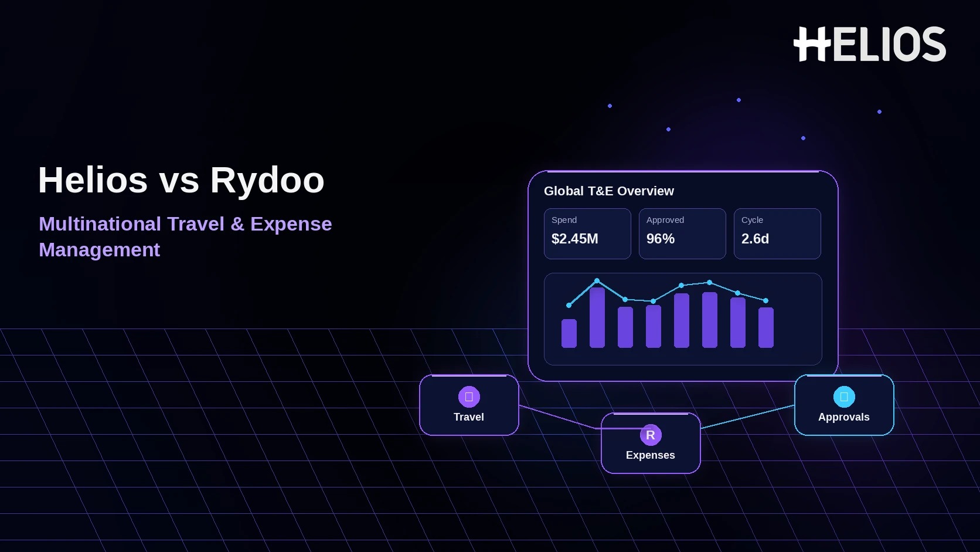Viewport: 980px width, 552px height.
Task: Select the Travel card
Action: (469, 405)
